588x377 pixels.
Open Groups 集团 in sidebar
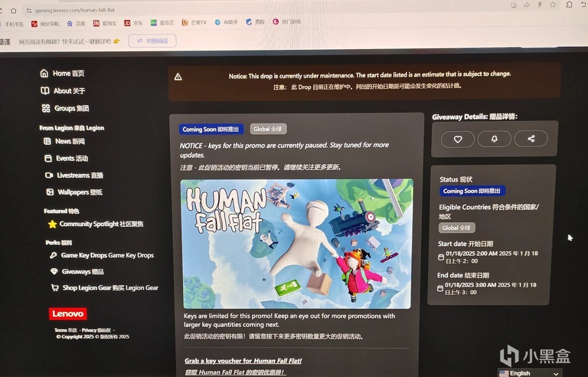[x=65, y=108]
